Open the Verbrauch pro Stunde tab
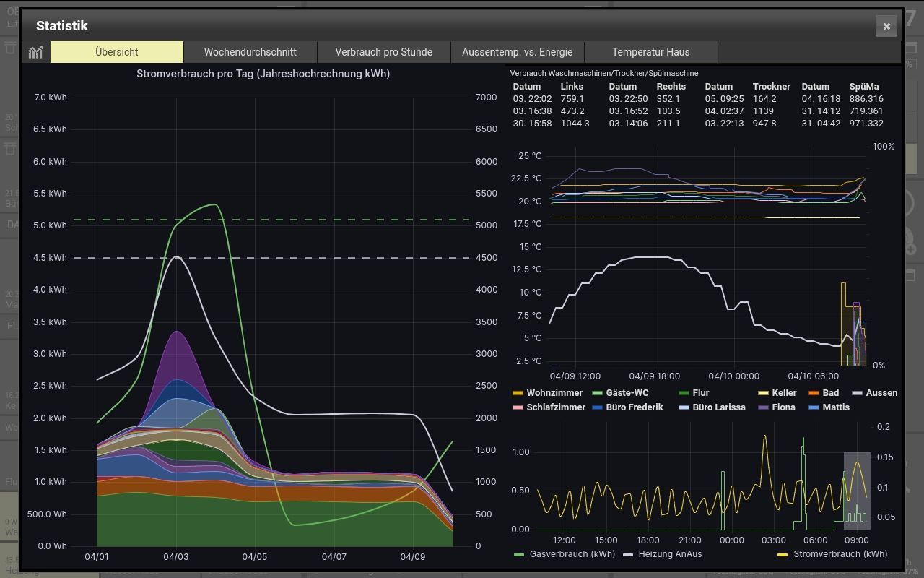The image size is (924, 578). coord(384,52)
